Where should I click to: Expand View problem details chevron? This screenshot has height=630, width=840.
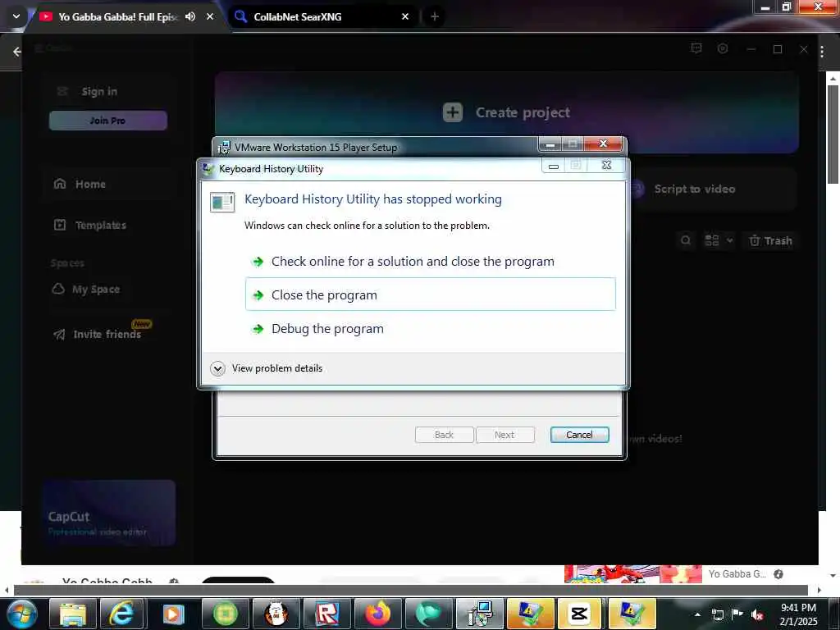(217, 368)
